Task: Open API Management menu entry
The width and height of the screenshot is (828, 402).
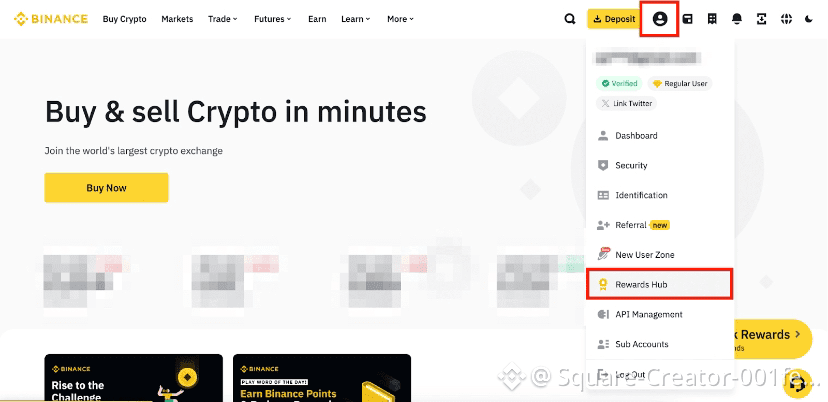Action: click(660, 314)
